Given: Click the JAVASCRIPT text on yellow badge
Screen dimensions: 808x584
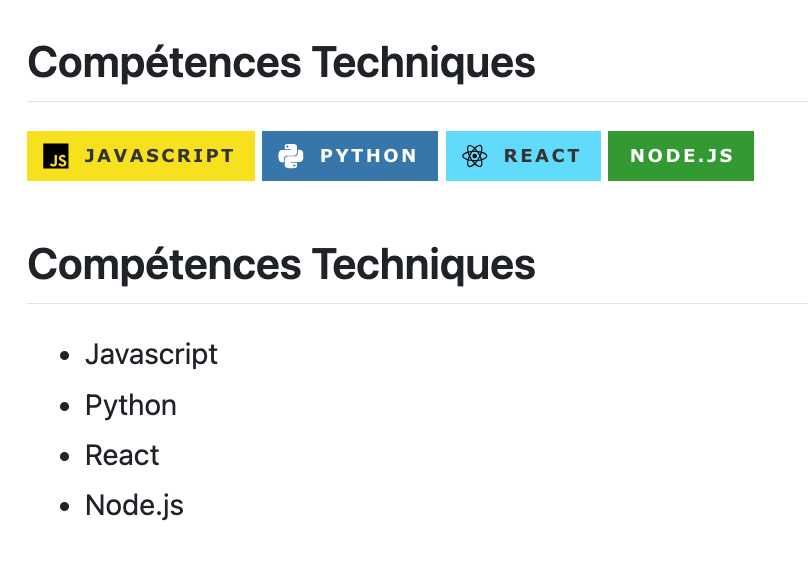Looking at the screenshot, I should point(159,156).
